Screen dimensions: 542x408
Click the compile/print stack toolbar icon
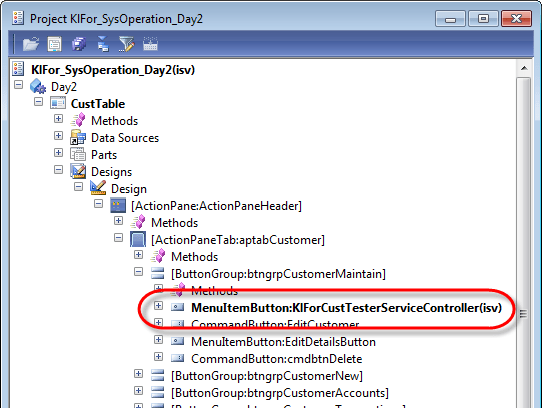[x=79, y=44]
